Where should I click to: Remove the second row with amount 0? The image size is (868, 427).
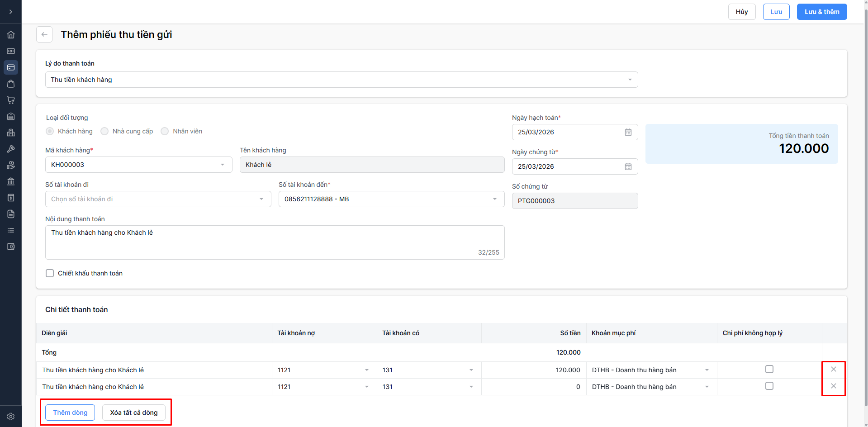pyautogui.click(x=833, y=386)
